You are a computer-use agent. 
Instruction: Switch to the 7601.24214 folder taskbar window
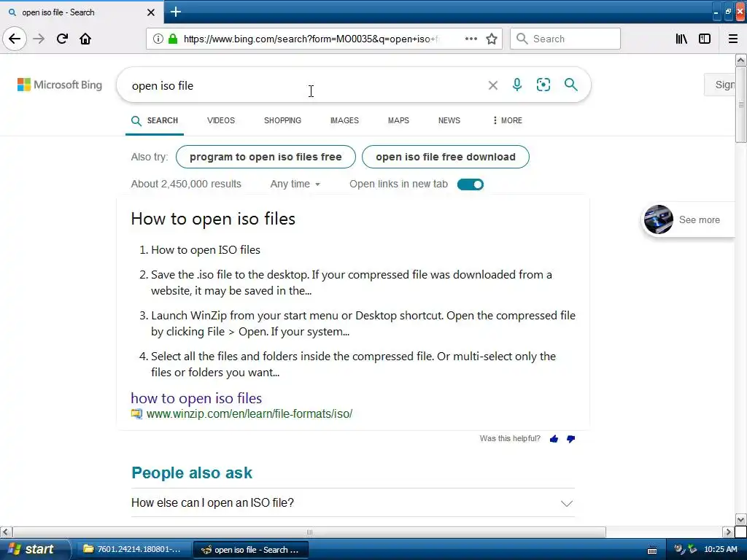coord(133,549)
